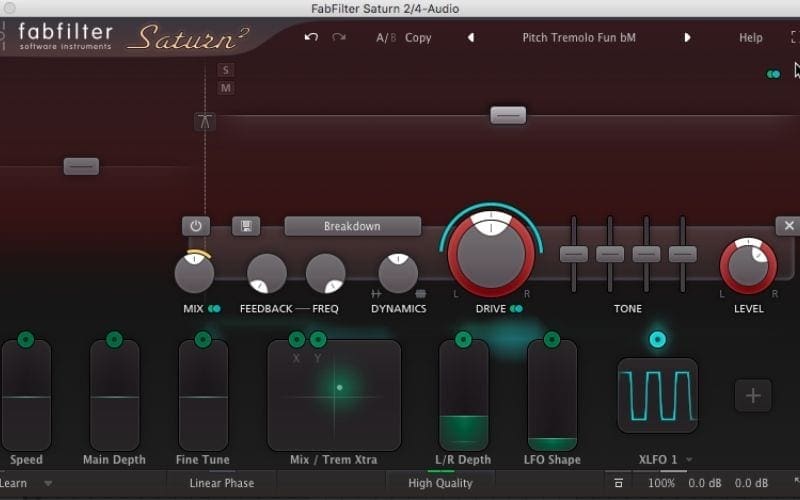800x500 pixels.
Task: Click modulation indicator next to Drive label
Action: (x=516, y=309)
